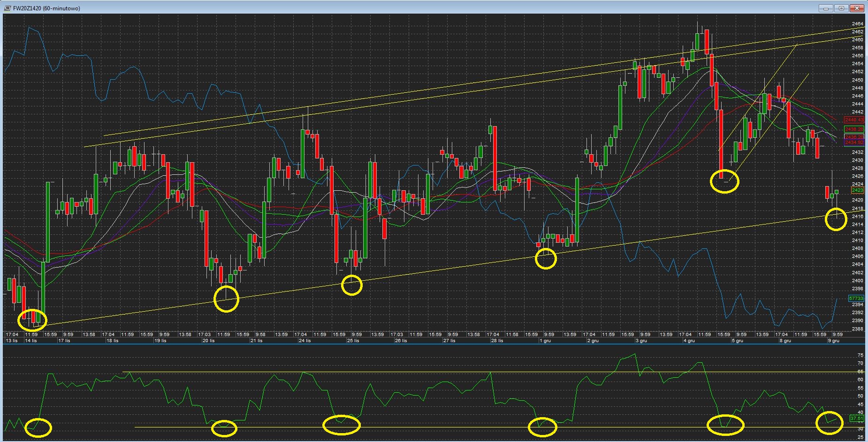
Task: Click the blue-line value label 57733
Action: click(856, 298)
